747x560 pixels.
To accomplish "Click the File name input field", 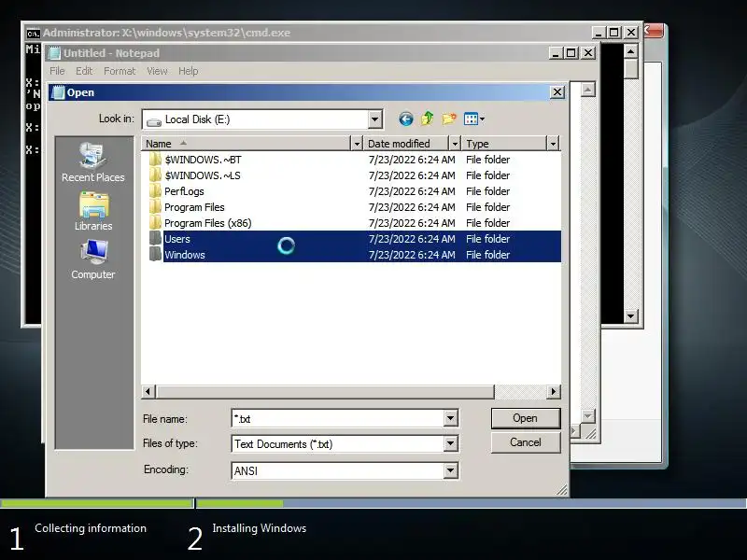I will [338, 418].
